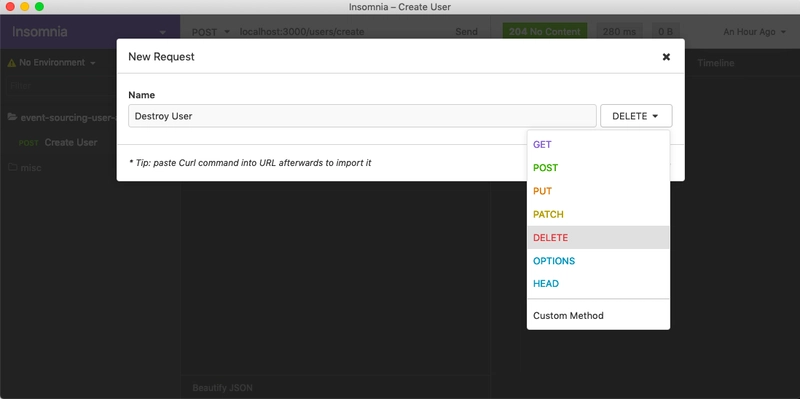Select HEAD method entry
This screenshot has width=800, height=399.
598,284
